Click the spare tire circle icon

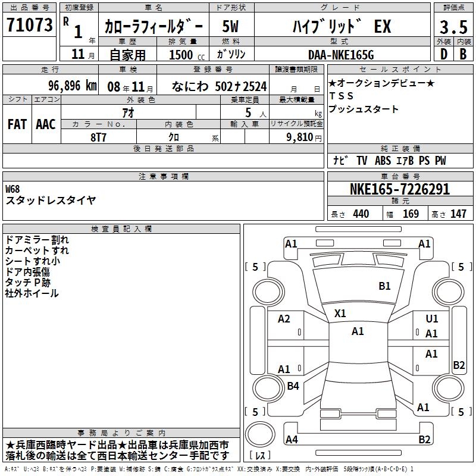coord(260,434)
